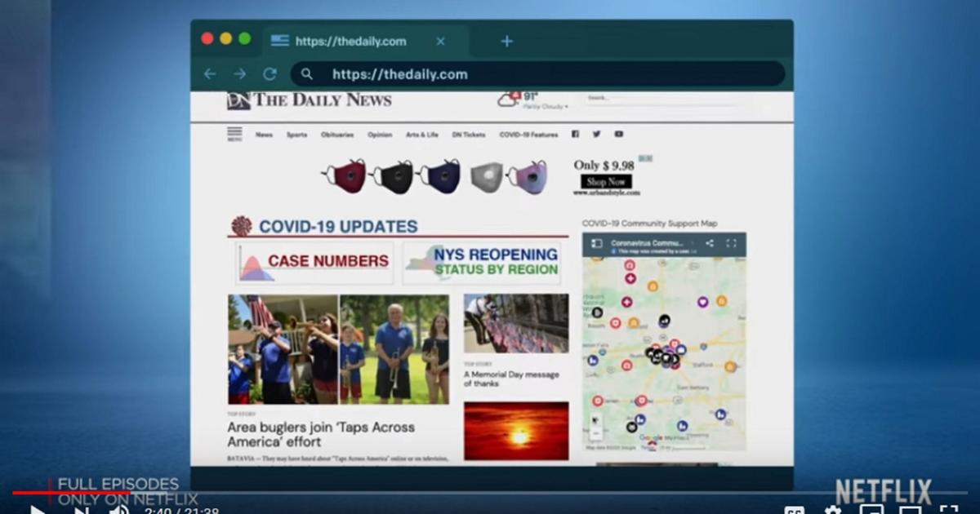Click the video volume speaker icon

(119, 511)
